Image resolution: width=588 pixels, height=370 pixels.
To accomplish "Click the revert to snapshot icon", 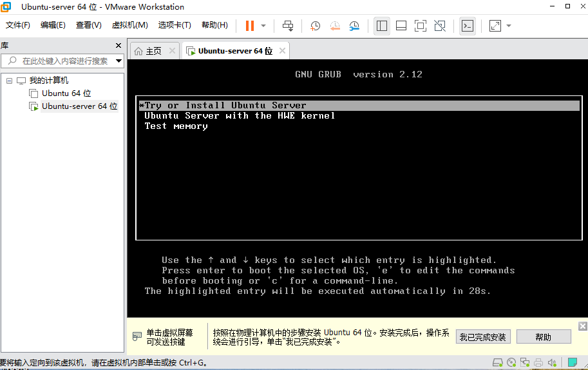I will 335,26.
